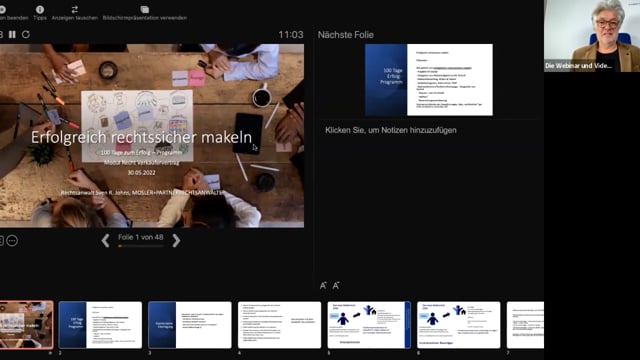The width and height of the screenshot is (640, 360).
Task: Increase notes font size
Action: [x=323, y=286]
